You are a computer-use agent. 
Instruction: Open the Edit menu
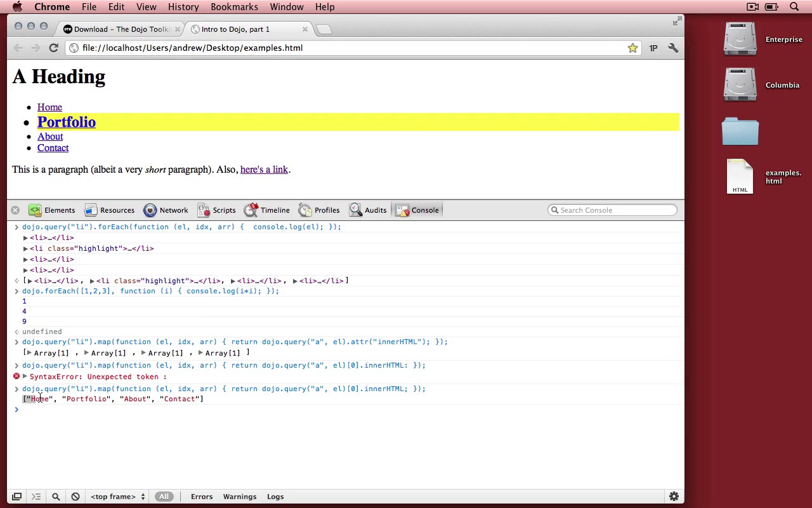click(x=116, y=7)
